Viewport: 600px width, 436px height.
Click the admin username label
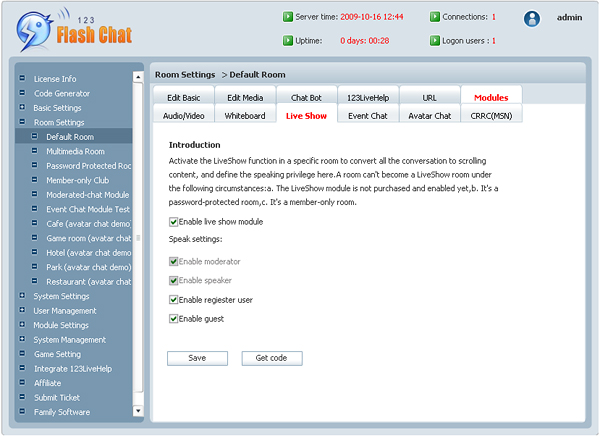pos(569,18)
